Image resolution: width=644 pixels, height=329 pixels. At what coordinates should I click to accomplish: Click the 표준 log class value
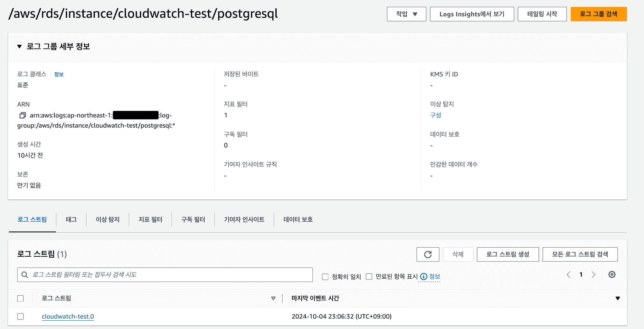tap(23, 85)
